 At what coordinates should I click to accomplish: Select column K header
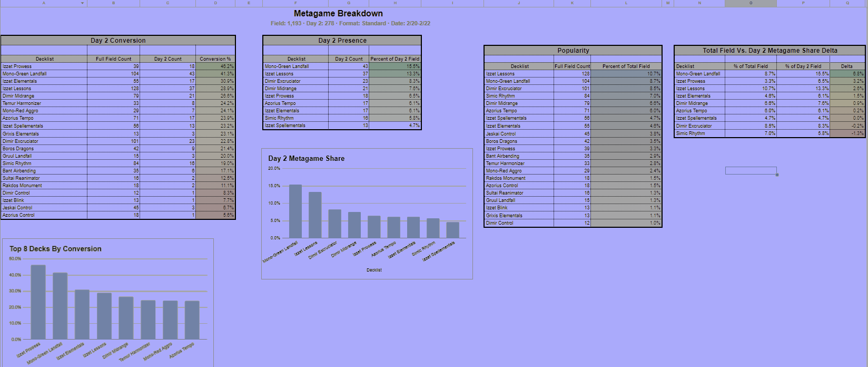tap(572, 3)
